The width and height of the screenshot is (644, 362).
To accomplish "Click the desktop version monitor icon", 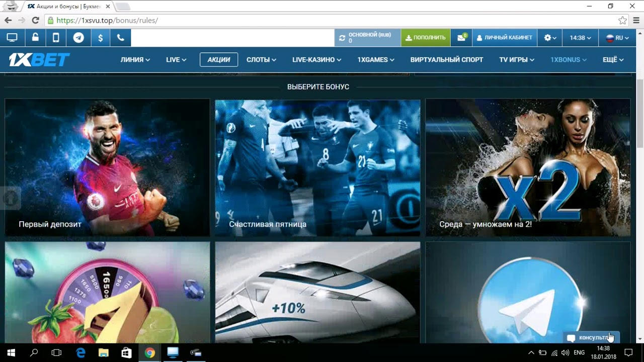I will click(12, 38).
